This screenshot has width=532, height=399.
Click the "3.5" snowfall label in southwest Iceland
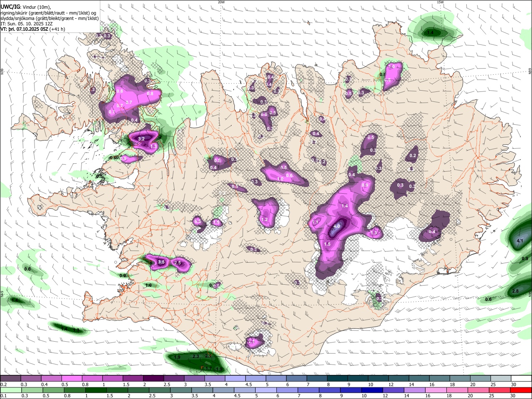[162, 262]
